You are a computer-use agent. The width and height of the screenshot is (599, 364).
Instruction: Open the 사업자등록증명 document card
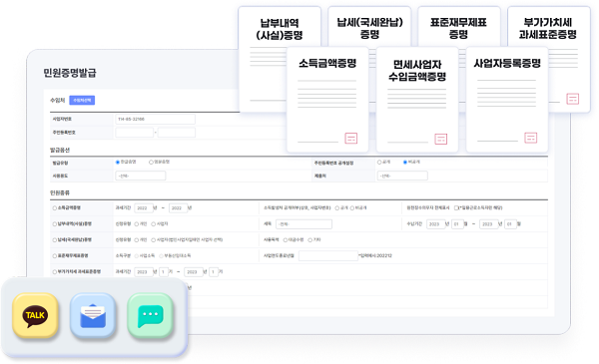[507, 99]
